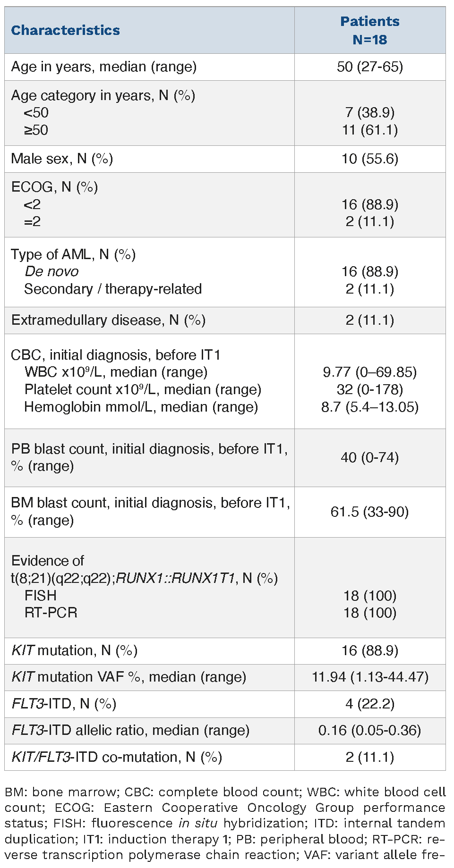Click the Platelet count row label

tap(143, 389)
